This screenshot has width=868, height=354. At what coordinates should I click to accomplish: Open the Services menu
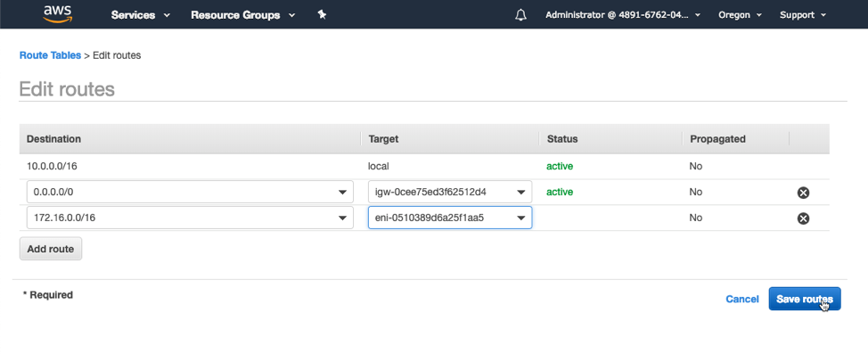(141, 15)
